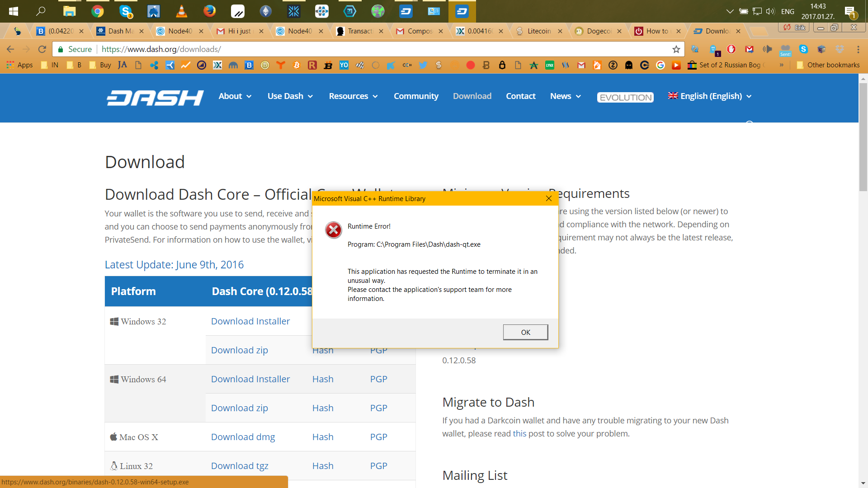868x488 pixels.
Task: Open the Ethereum wallet taskbar icon
Action: pos(266,11)
